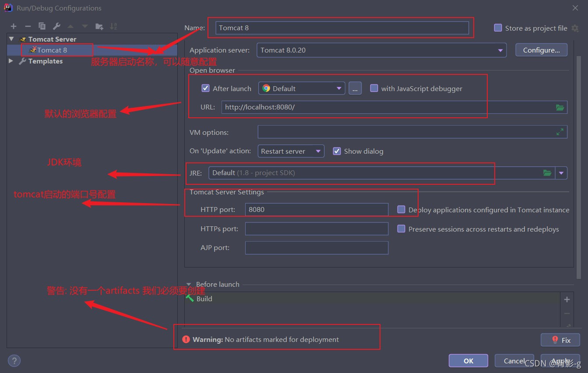This screenshot has height=373, width=588.
Task: Click the Build hammer icon
Action: [190, 298]
